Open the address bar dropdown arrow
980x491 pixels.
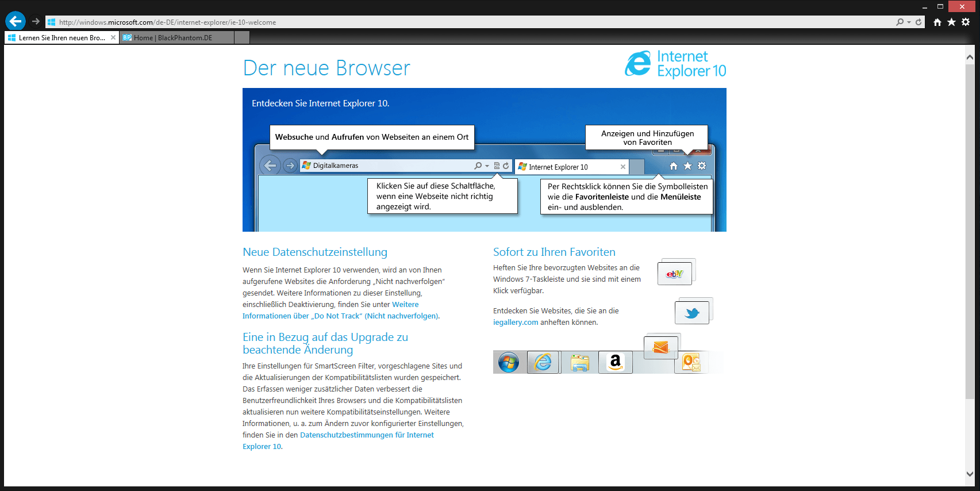pyautogui.click(x=909, y=22)
